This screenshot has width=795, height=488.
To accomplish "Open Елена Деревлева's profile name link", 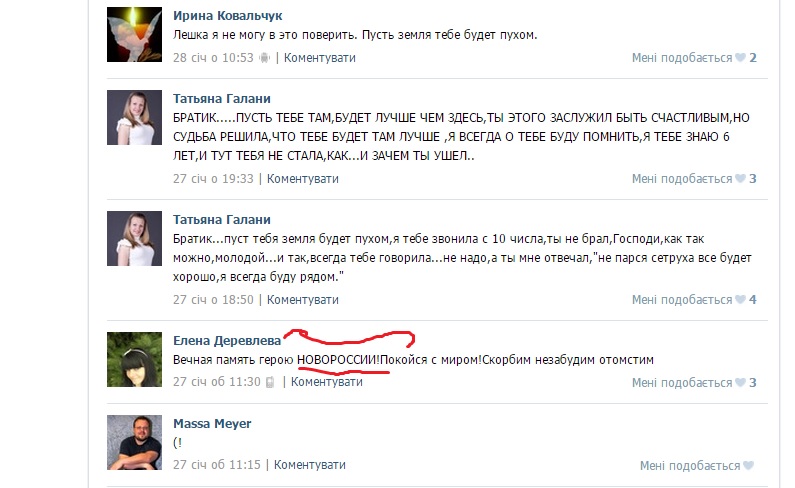I will (227, 340).
